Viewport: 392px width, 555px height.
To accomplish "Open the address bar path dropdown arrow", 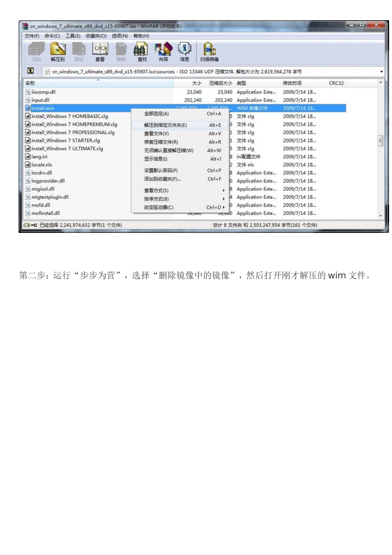I will [381, 71].
